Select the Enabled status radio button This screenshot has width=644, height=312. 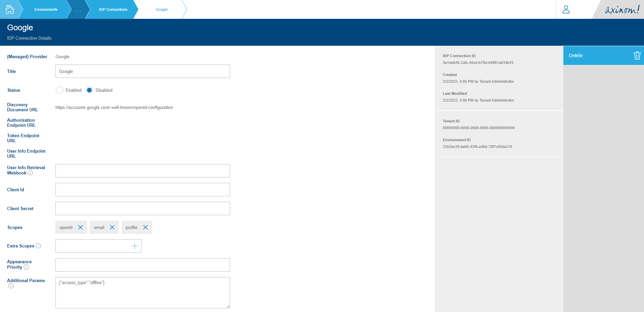tap(59, 90)
